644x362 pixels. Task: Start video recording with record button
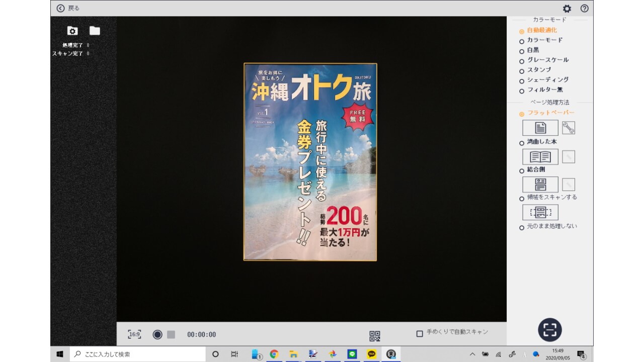157,334
